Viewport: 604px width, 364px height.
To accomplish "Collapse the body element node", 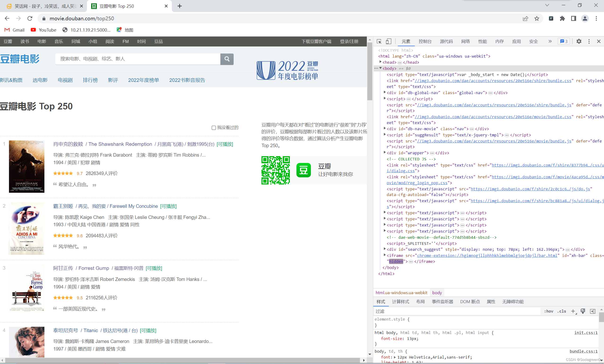I will [381, 68].
